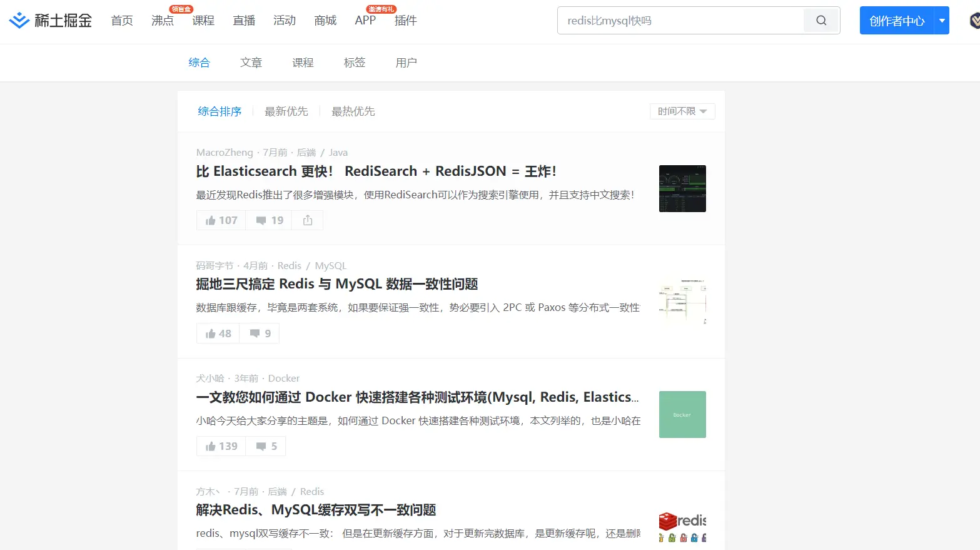Click author name MacroZheng
Viewport: 980px width, 550px height.
tap(225, 153)
